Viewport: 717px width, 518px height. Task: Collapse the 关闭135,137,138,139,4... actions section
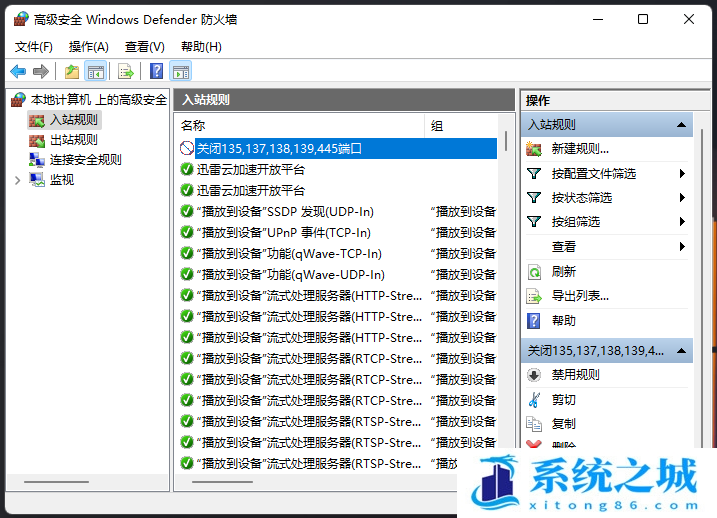click(x=681, y=351)
